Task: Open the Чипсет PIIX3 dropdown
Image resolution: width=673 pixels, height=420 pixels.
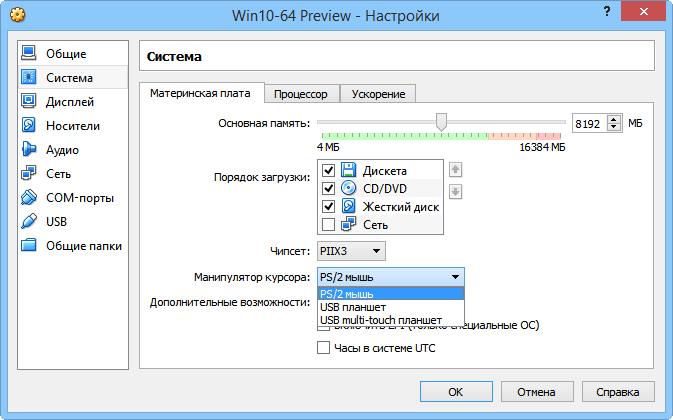Action: [351, 251]
